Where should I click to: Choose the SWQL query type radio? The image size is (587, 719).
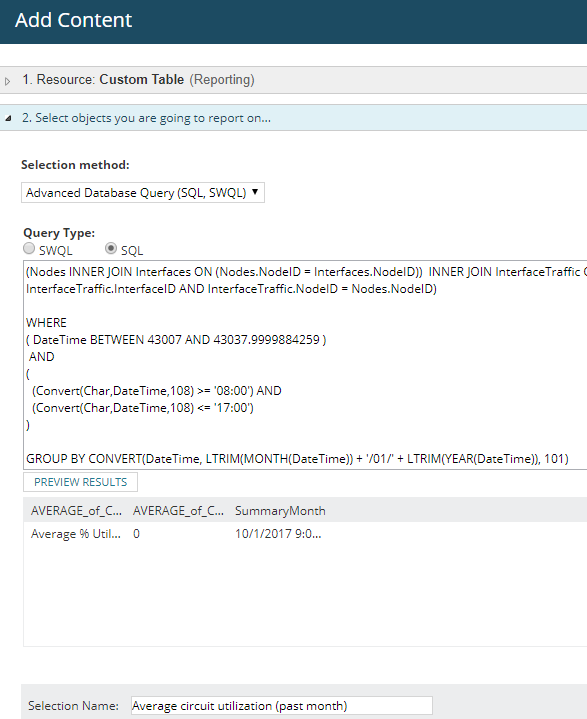(x=29, y=249)
